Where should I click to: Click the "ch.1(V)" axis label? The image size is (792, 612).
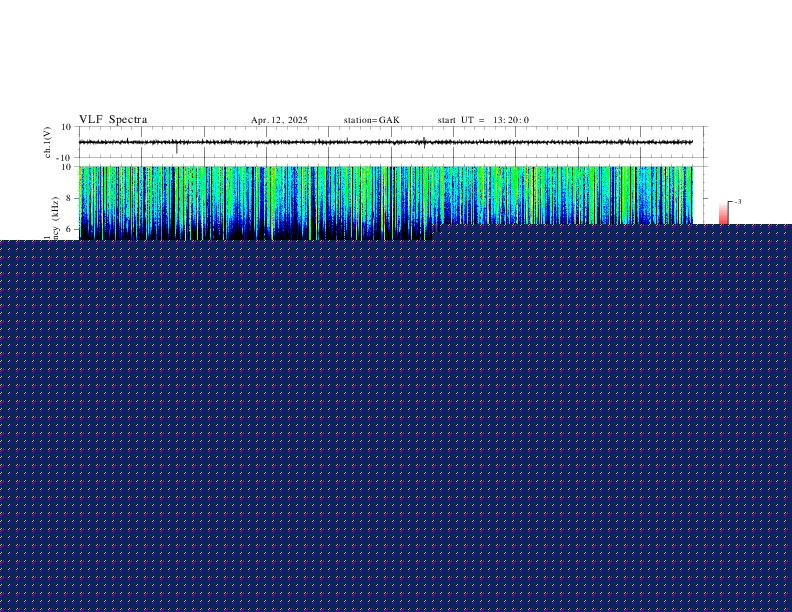pos(48,142)
